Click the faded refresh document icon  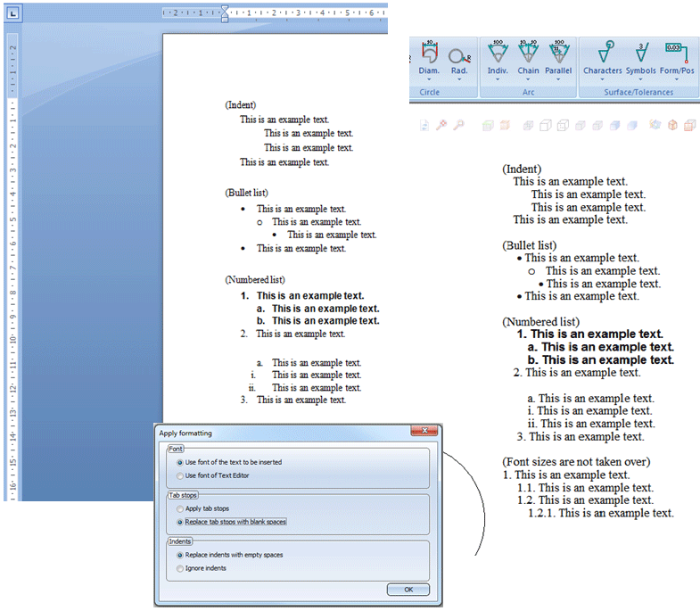(x=424, y=126)
